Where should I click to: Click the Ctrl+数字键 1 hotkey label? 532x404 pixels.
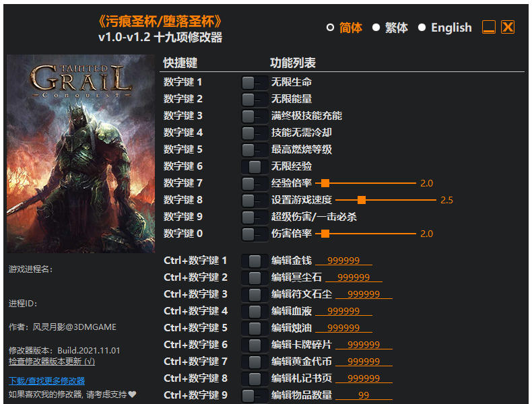[x=195, y=261]
